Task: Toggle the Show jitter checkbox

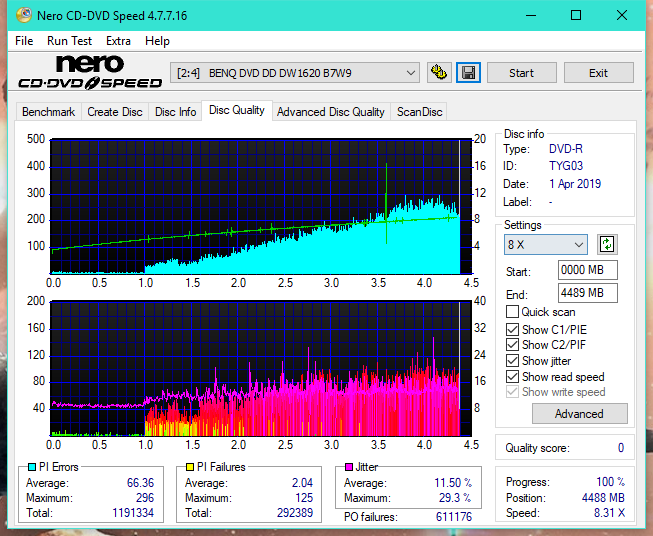Action: [x=512, y=361]
